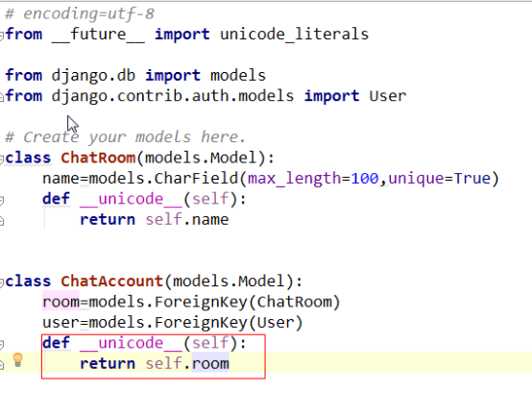Viewport: 532px width, 393px height.
Task: Click the 'self' parameter in ChatRoom's __unicode__
Action: (210, 199)
